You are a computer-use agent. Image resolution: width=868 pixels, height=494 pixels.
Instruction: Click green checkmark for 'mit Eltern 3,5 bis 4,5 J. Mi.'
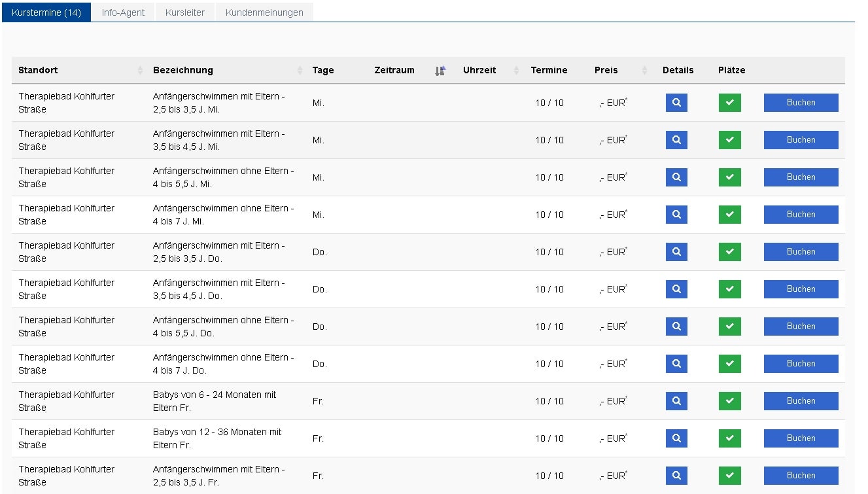pyautogui.click(x=729, y=140)
